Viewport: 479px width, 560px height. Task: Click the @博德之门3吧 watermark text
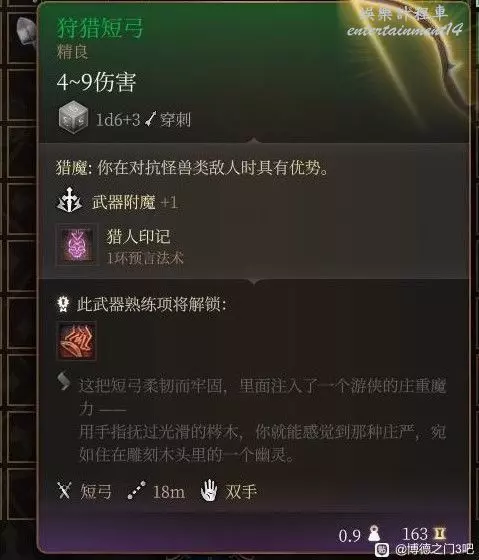tap(434, 549)
